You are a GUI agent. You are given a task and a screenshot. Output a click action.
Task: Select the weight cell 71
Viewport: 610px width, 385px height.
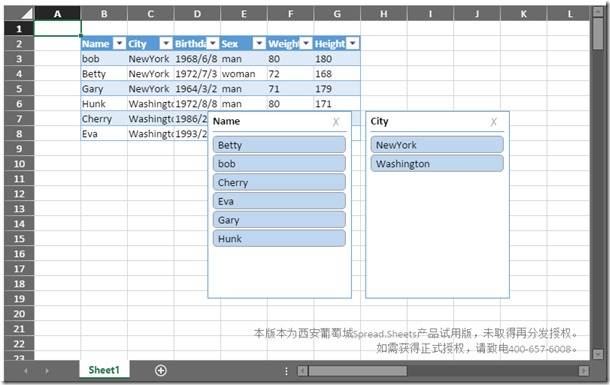(x=291, y=89)
